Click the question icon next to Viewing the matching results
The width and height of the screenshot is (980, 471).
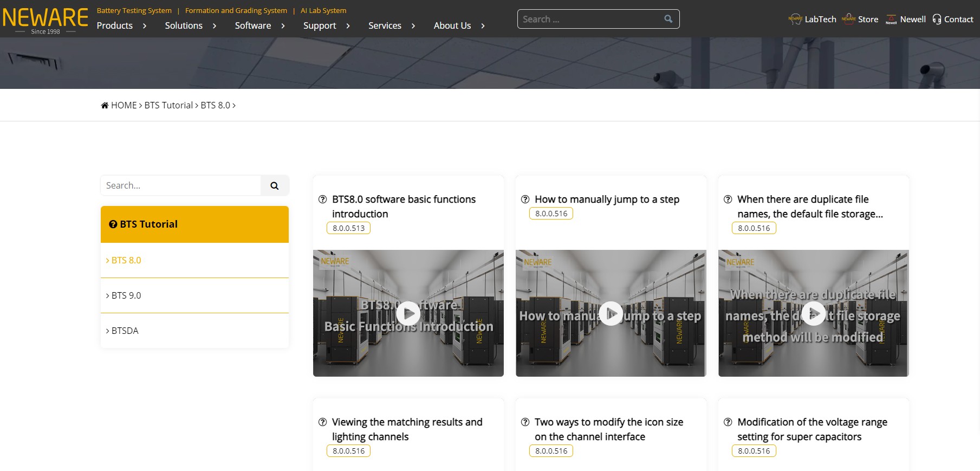point(323,422)
